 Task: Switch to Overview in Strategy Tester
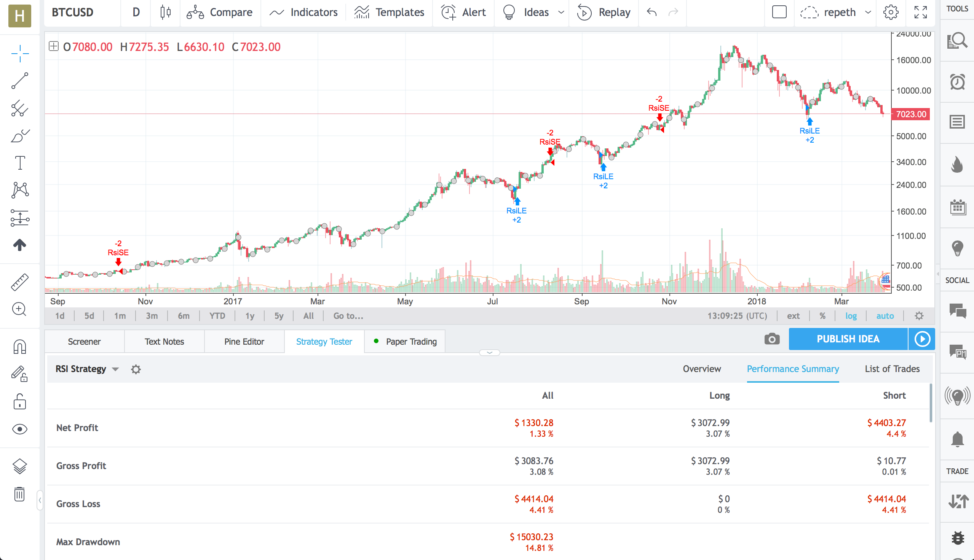pyautogui.click(x=702, y=369)
